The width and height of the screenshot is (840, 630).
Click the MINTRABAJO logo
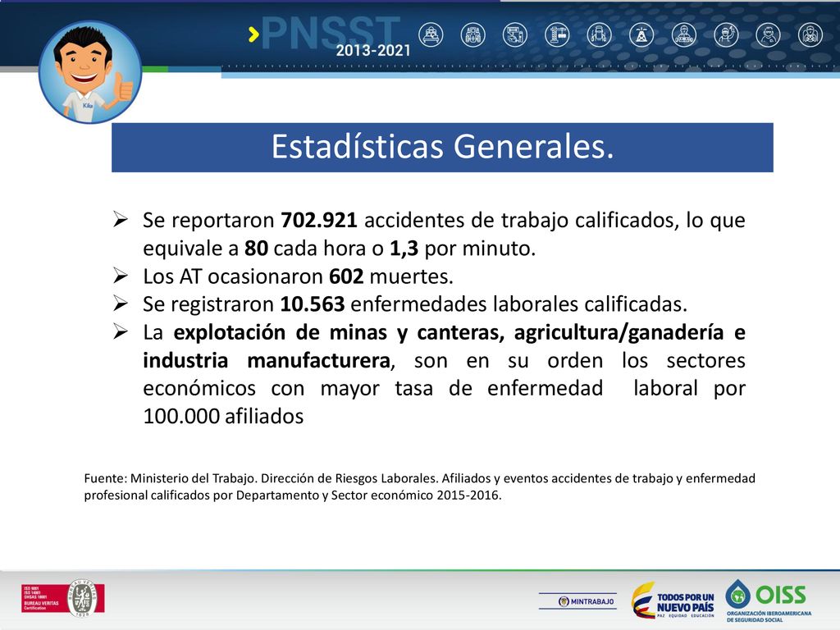578,601
